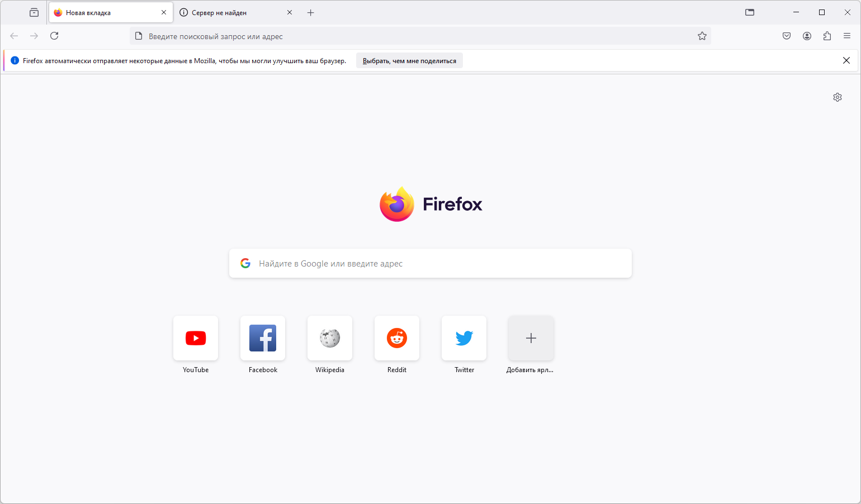Open the Reddit shortcut tile

[x=397, y=338]
